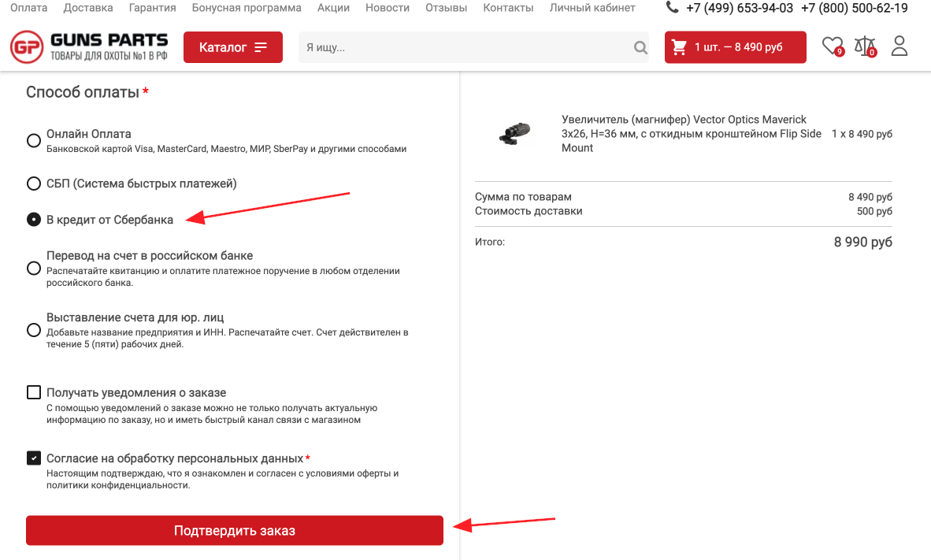Screen dimensions: 931x560
Task: Uncheck Согласие на обработку персональных данных
Action: tap(34, 458)
